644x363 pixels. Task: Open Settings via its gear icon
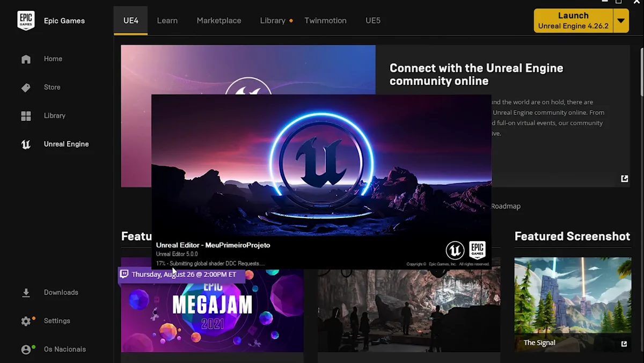[26, 321]
